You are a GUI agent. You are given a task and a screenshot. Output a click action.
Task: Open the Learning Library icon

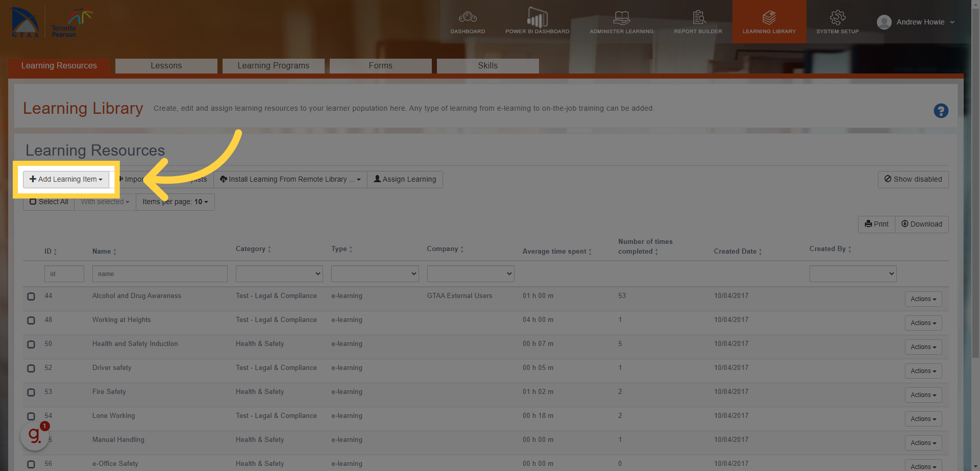pos(769,18)
